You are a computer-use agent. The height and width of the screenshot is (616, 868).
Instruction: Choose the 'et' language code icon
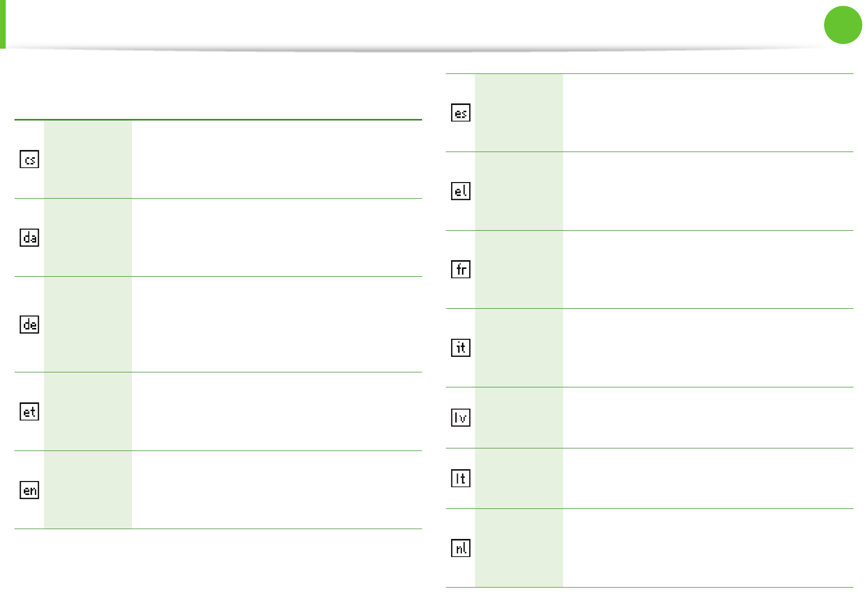click(x=29, y=412)
